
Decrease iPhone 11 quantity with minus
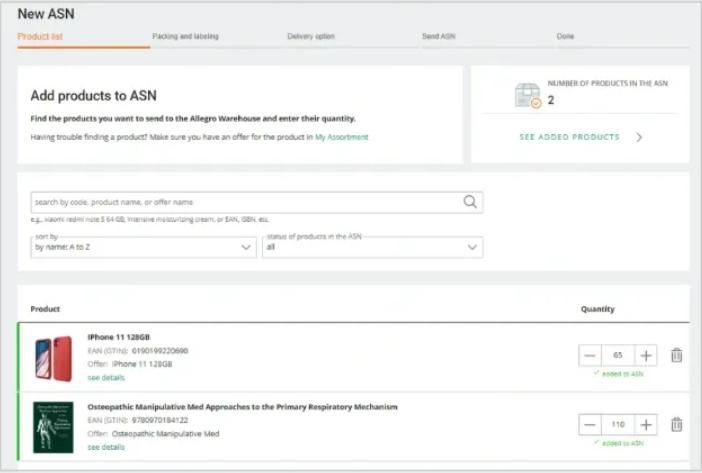click(590, 355)
